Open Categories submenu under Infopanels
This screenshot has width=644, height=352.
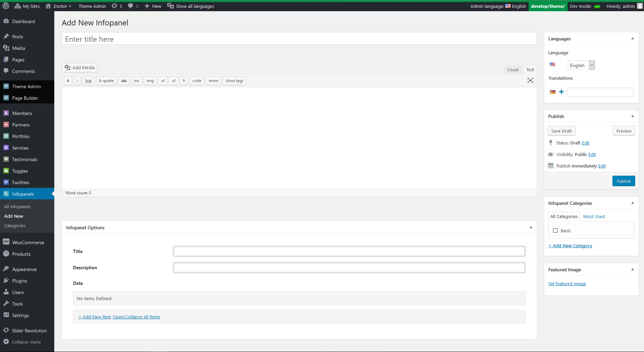(15, 226)
